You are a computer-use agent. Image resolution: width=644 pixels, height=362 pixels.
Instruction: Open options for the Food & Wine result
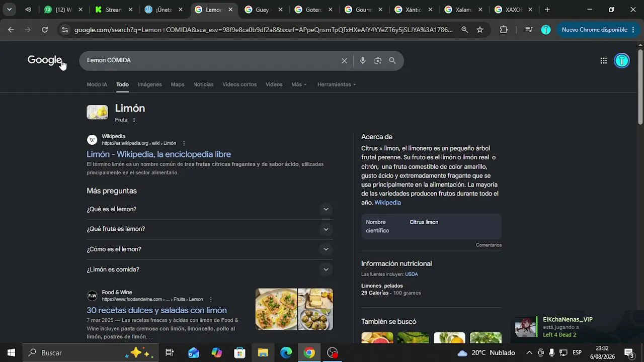[x=211, y=299]
